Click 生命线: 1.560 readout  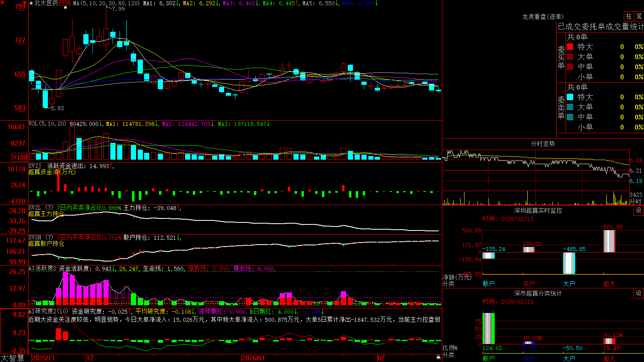pos(164,269)
